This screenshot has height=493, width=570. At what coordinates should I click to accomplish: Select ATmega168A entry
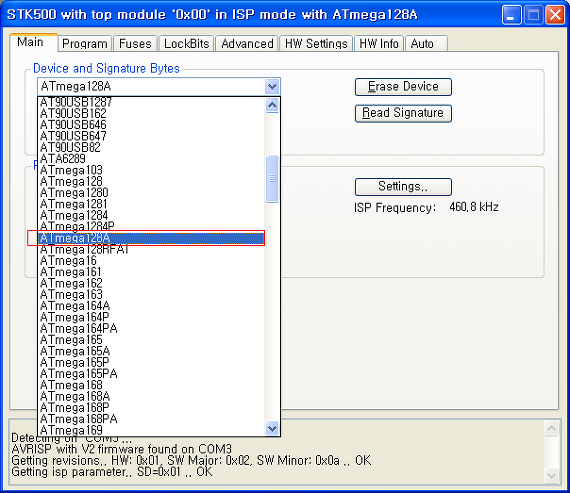[x=151, y=396]
